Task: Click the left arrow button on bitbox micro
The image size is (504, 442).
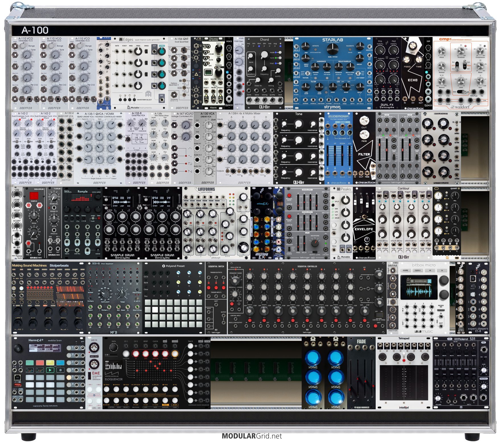Action: click(x=429, y=271)
